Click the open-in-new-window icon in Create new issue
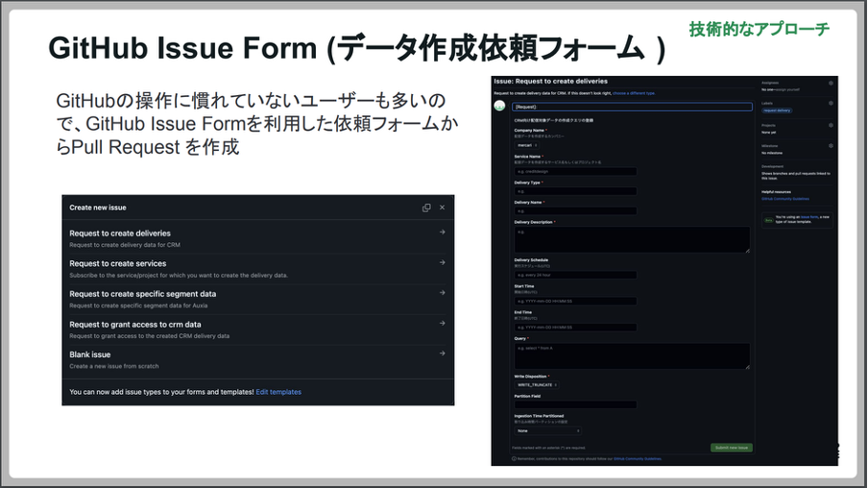 (426, 207)
